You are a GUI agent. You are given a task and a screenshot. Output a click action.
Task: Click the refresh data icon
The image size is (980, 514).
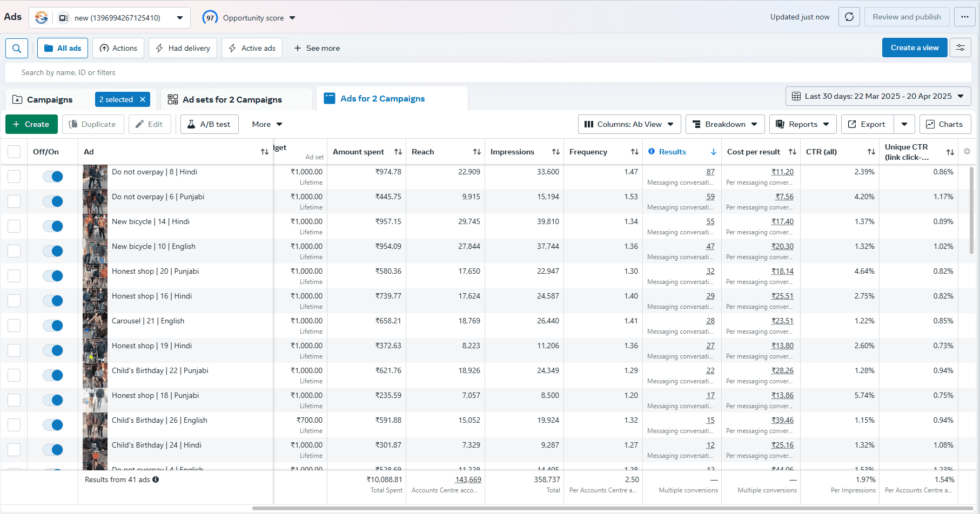[849, 17]
